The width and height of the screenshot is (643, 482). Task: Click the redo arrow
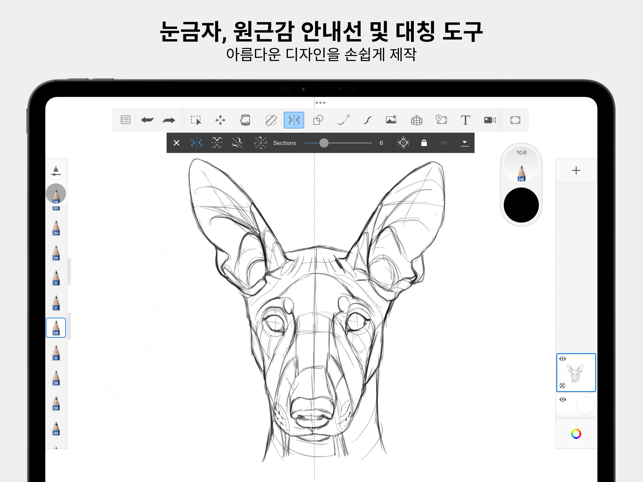(x=169, y=120)
